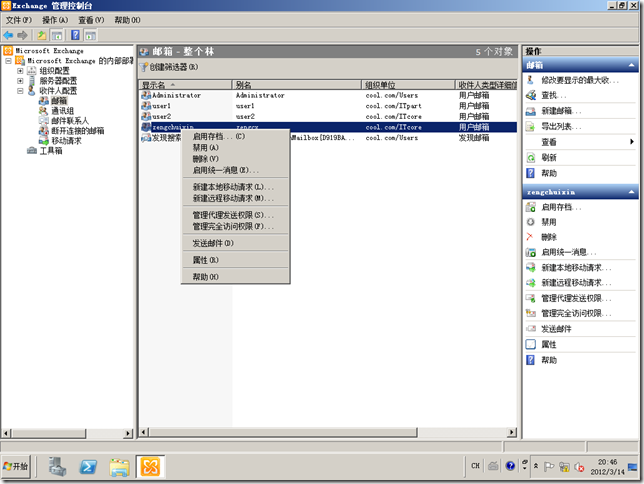Click the 查找 icon in the actions pane
Viewport: 644px width, 484px height.
pyautogui.click(x=531, y=95)
